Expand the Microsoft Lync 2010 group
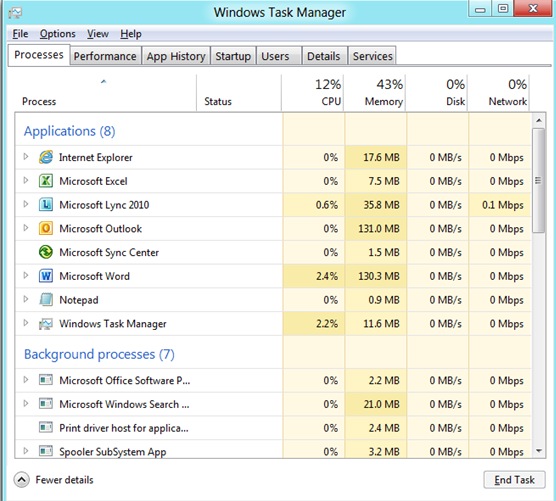 point(26,204)
